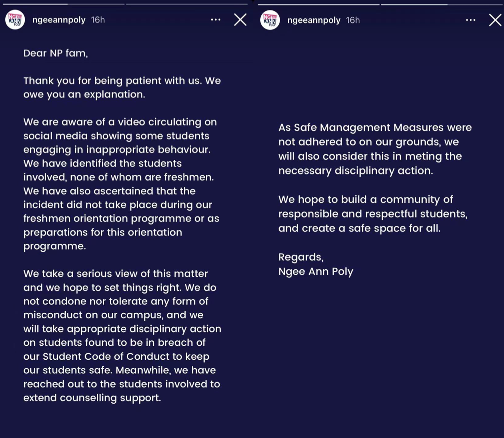This screenshot has width=504, height=438.
Task: Open the left story's ngeeannpoly profile picture
Action: 15,20
